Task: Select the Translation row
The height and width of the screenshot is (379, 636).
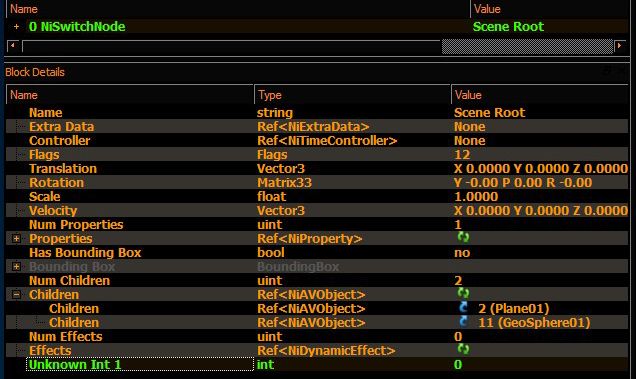Action: coord(317,168)
